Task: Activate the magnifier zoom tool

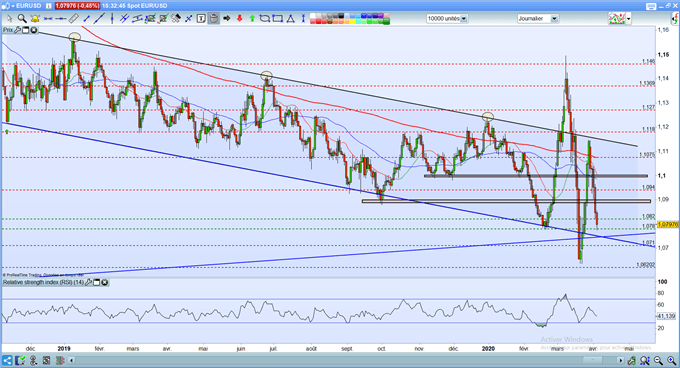Action: pos(22,19)
